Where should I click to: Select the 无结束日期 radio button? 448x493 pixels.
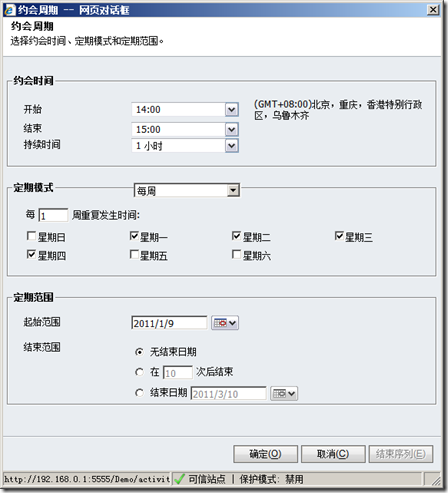pos(139,352)
